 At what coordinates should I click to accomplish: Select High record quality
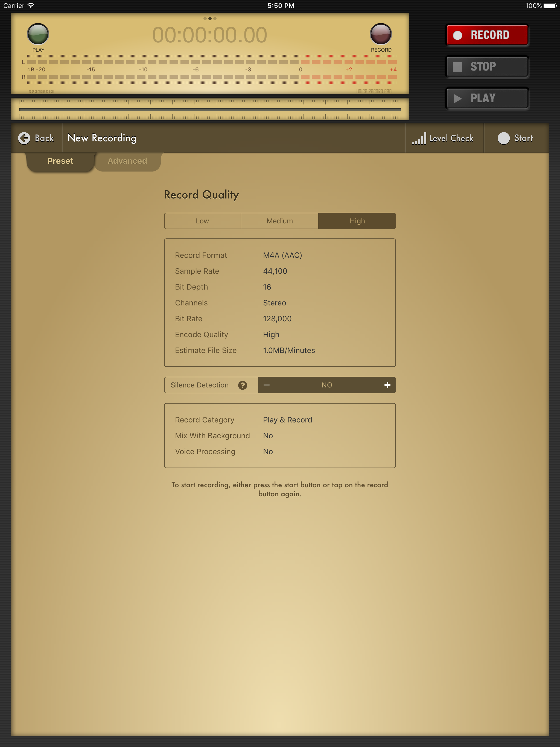(x=357, y=221)
